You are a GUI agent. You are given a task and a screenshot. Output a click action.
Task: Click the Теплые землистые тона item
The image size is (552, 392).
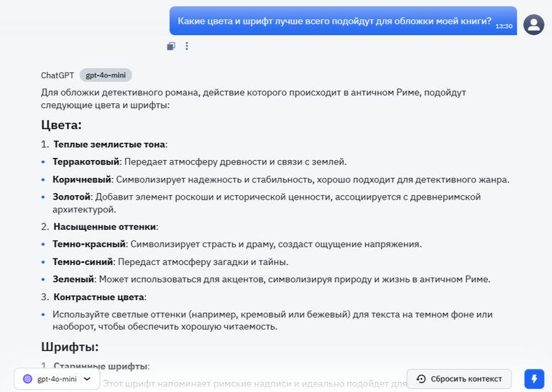click(x=109, y=144)
